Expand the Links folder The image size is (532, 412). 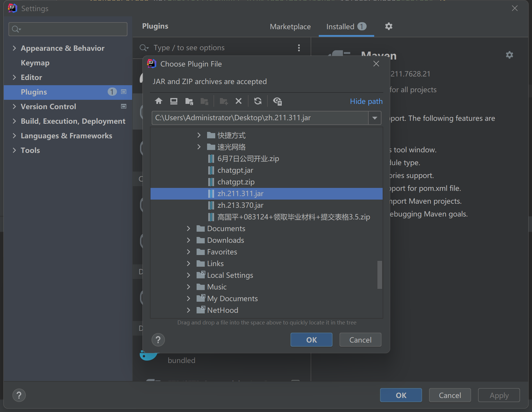188,263
